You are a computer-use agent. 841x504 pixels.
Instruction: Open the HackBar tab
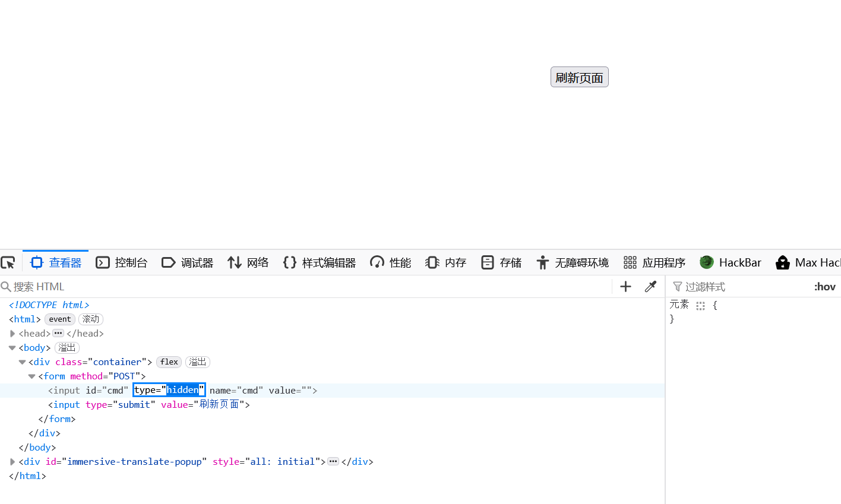click(x=731, y=262)
